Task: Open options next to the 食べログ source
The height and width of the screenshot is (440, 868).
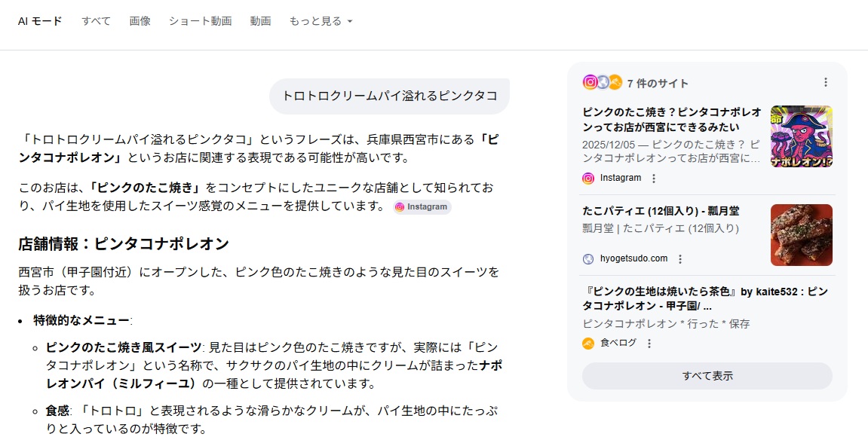Action: (649, 344)
